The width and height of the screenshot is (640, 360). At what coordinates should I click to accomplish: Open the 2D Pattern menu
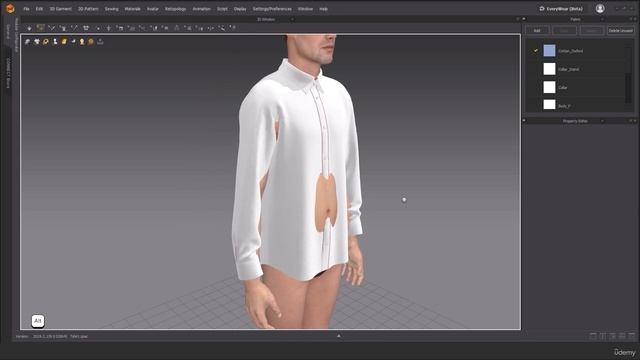pyautogui.click(x=88, y=9)
